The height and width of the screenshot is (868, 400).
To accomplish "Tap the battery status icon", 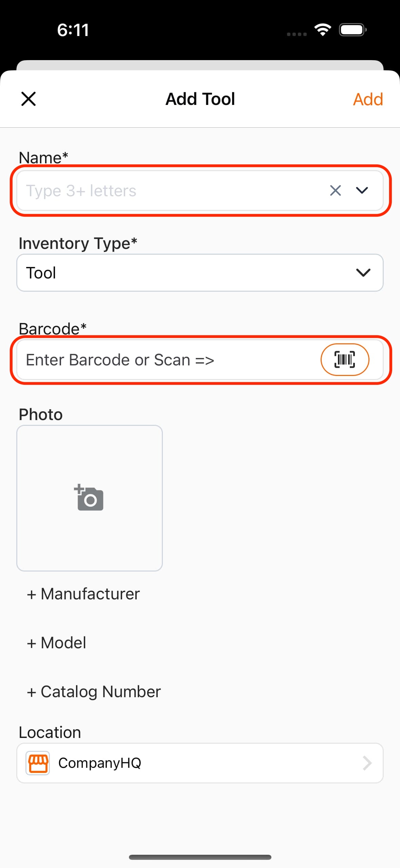I will tap(353, 30).
